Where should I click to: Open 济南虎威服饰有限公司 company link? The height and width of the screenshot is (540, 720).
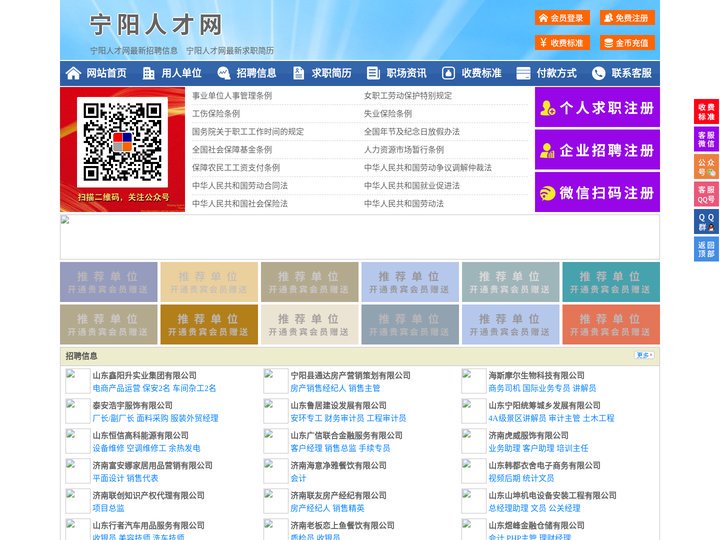tap(529, 435)
